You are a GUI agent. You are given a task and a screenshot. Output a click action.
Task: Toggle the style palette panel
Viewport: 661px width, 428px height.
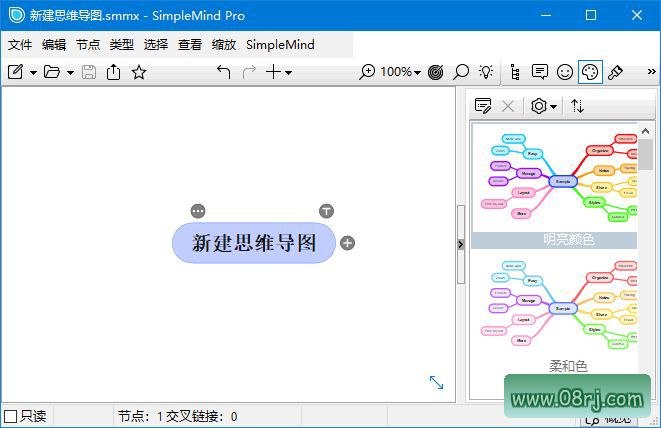tap(590, 72)
